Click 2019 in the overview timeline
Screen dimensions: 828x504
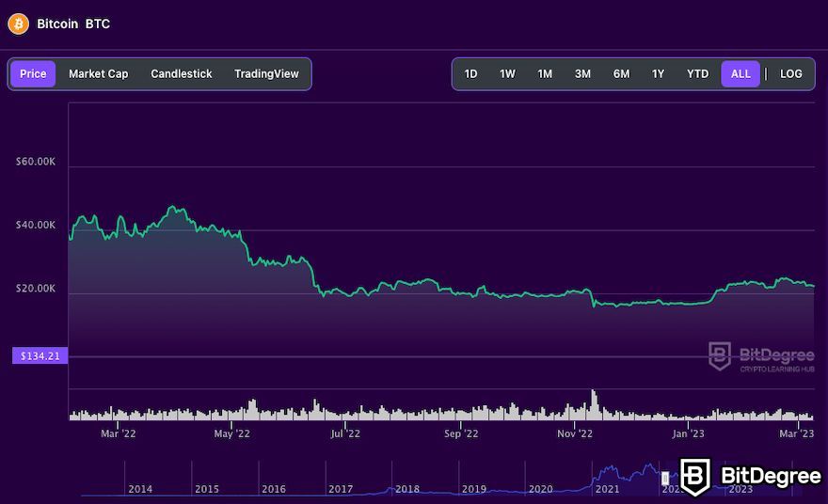pyautogui.click(x=474, y=489)
